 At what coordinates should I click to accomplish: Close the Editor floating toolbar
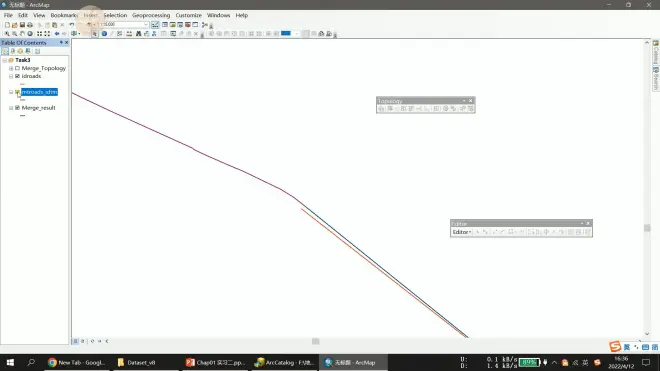pos(588,223)
